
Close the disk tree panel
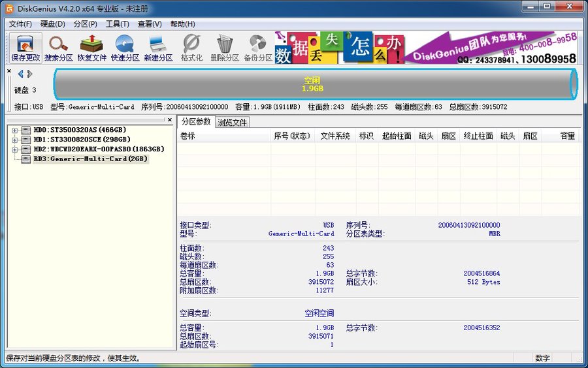click(x=170, y=120)
